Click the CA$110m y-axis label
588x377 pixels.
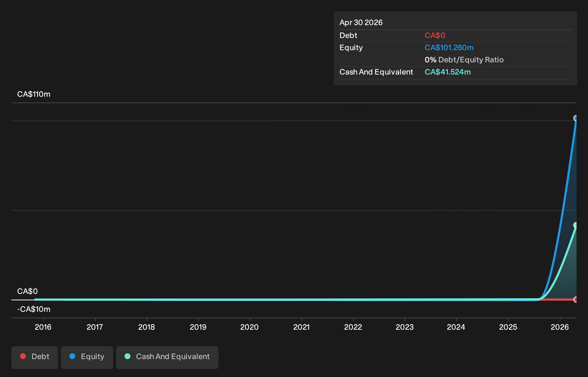tap(34, 94)
